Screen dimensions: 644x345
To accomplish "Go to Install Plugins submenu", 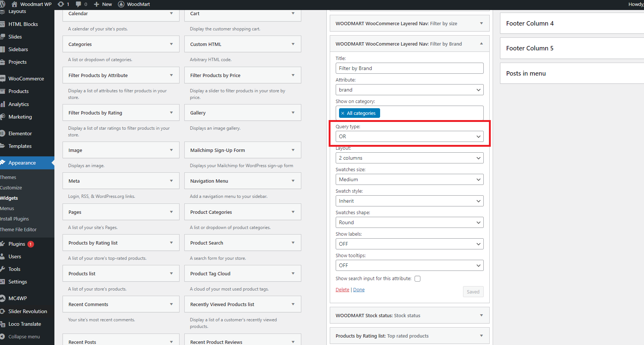I will [x=14, y=219].
